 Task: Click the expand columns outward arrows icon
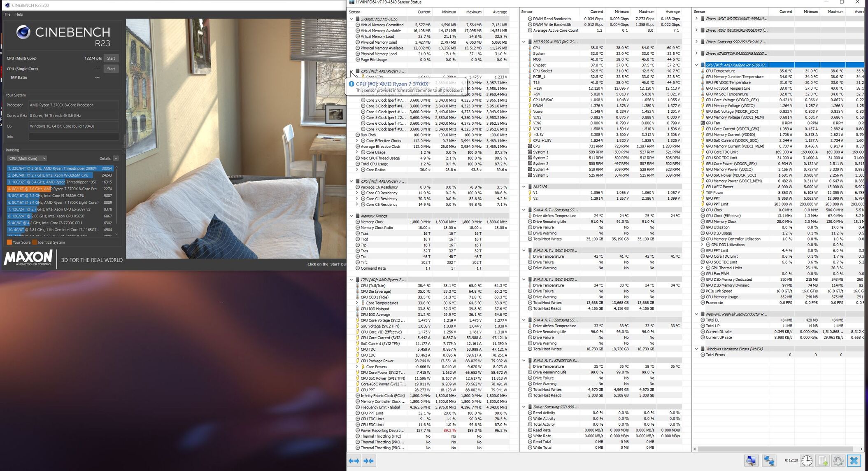pyautogui.click(x=354, y=461)
